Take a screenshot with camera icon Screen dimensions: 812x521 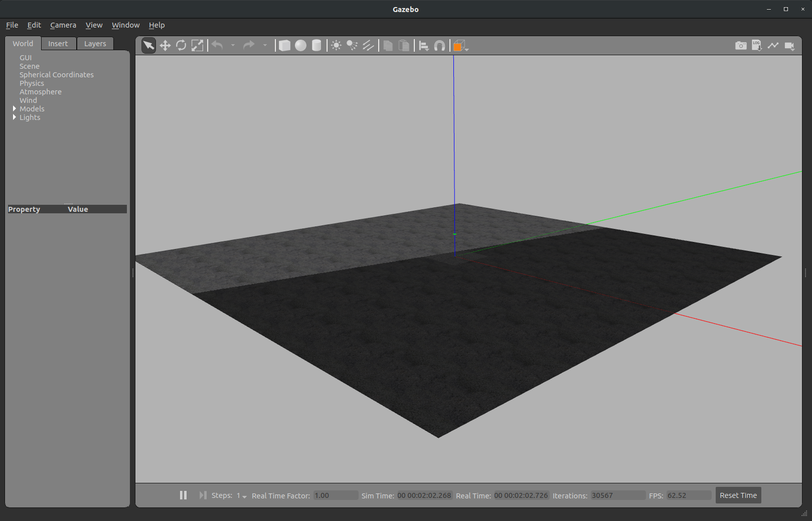741,46
